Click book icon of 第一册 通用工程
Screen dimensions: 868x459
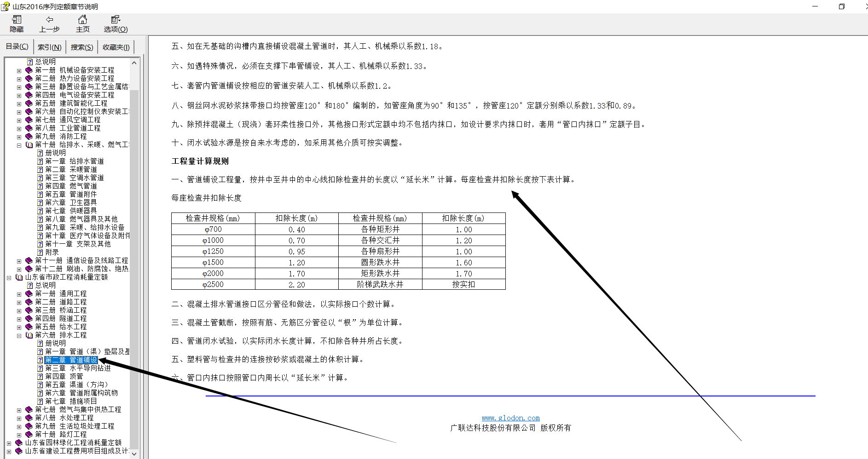tap(29, 294)
